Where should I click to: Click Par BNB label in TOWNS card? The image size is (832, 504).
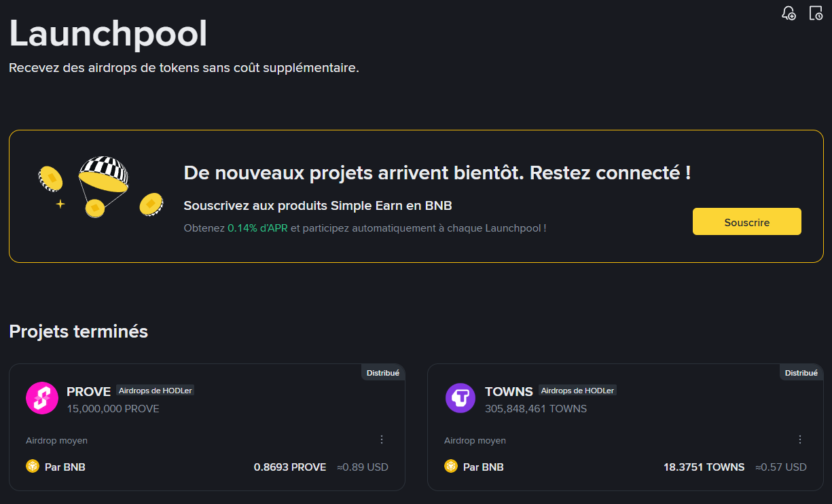click(484, 467)
